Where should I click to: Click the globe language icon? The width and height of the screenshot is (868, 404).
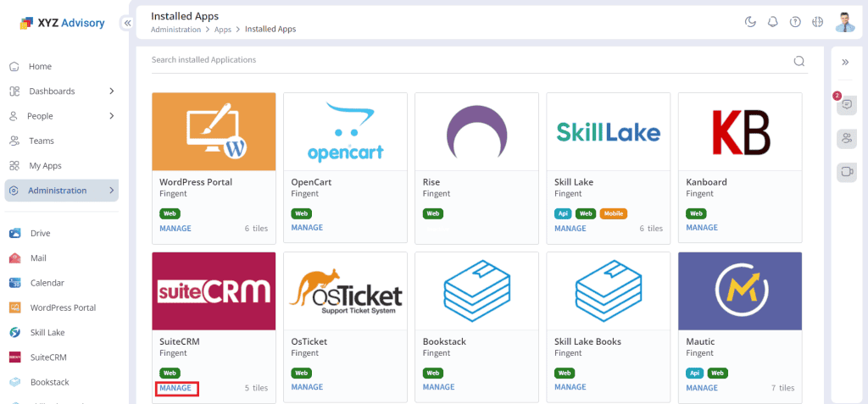pyautogui.click(x=818, y=22)
